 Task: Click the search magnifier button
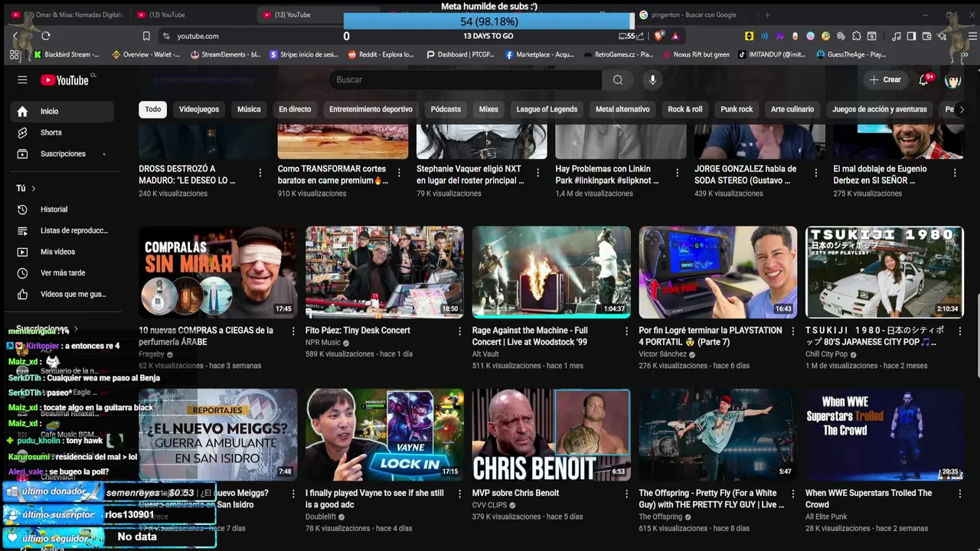click(x=618, y=80)
